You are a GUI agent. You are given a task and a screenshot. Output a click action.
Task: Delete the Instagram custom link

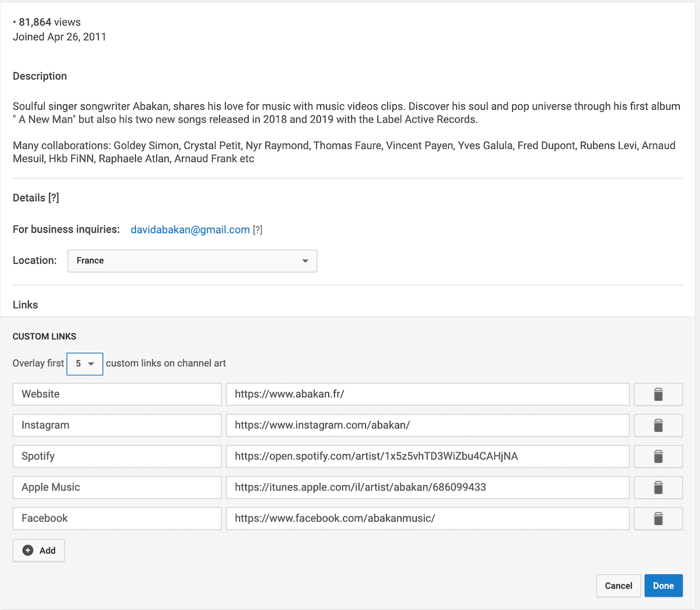coord(658,425)
